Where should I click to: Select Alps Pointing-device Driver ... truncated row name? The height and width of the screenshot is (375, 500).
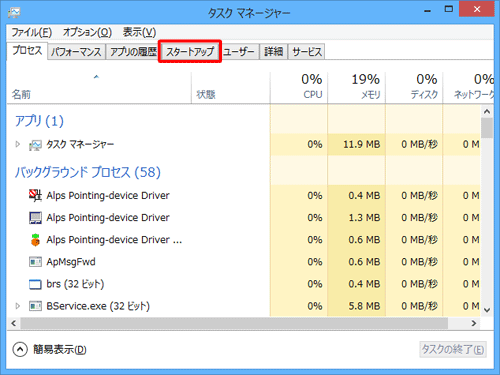pyautogui.click(x=114, y=240)
